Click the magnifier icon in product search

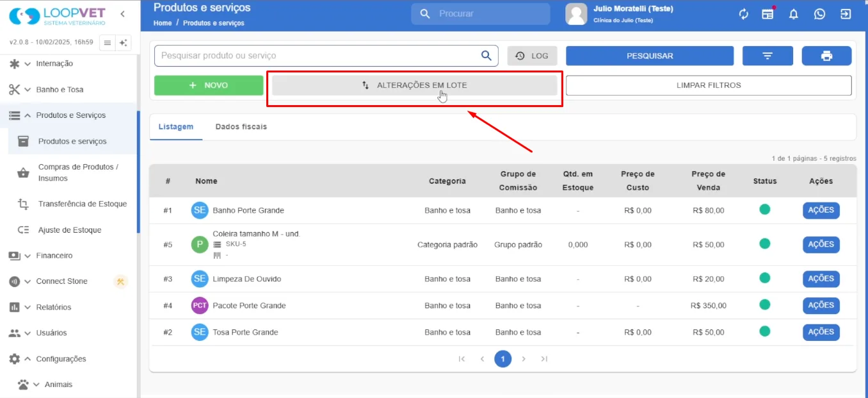(x=486, y=56)
